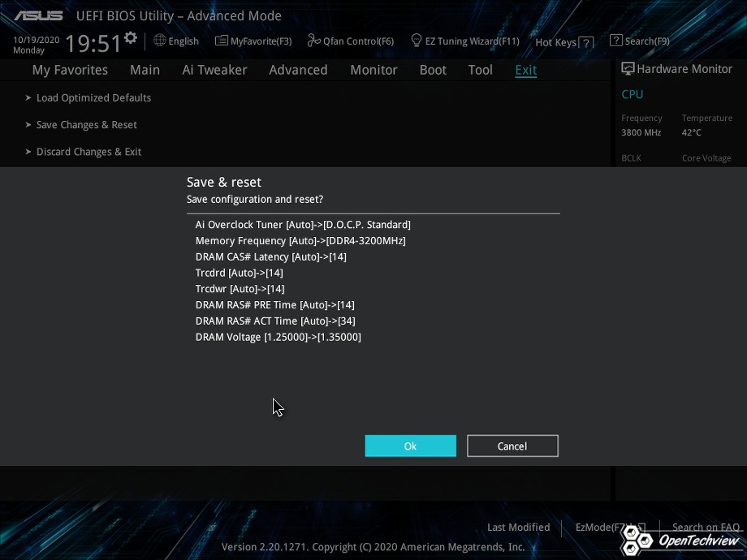The height and width of the screenshot is (560, 747).
Task: Click the arrow beside Load Optimized Defaults
Action: (28, 97)
